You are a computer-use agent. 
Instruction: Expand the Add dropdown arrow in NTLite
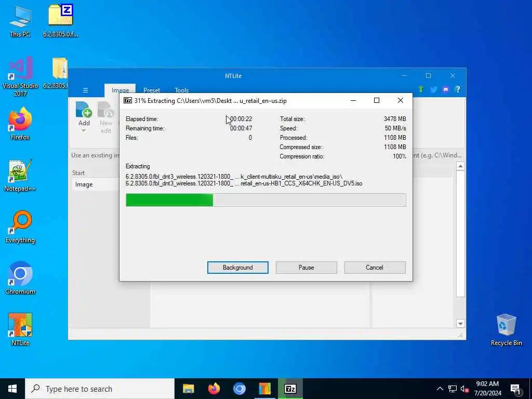point(84,130)
